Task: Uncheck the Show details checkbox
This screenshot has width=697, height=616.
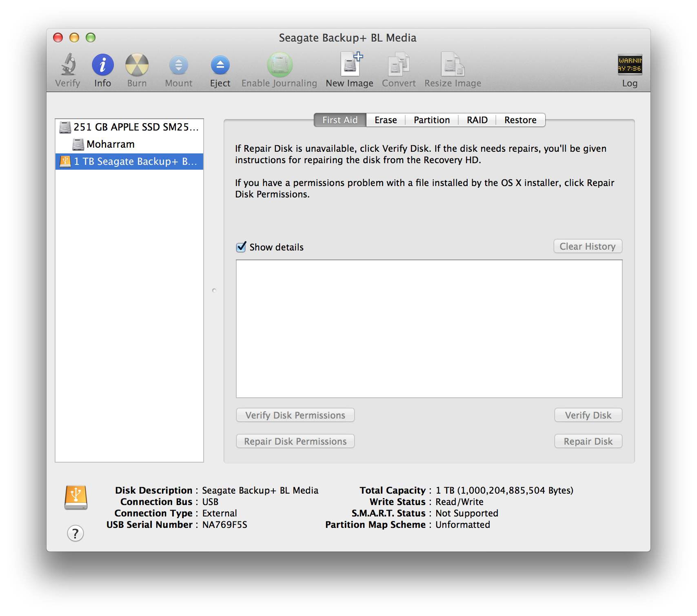Action: coord(241,247)
